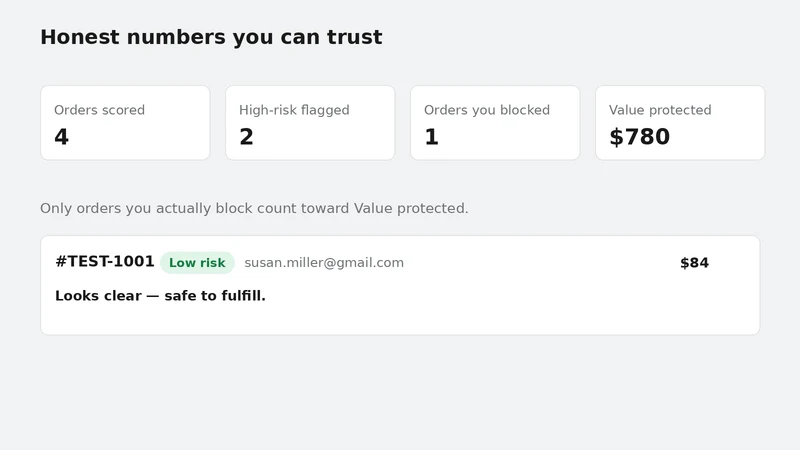
Task: Click the Value protected explanation note
Action: coord(254,208)
